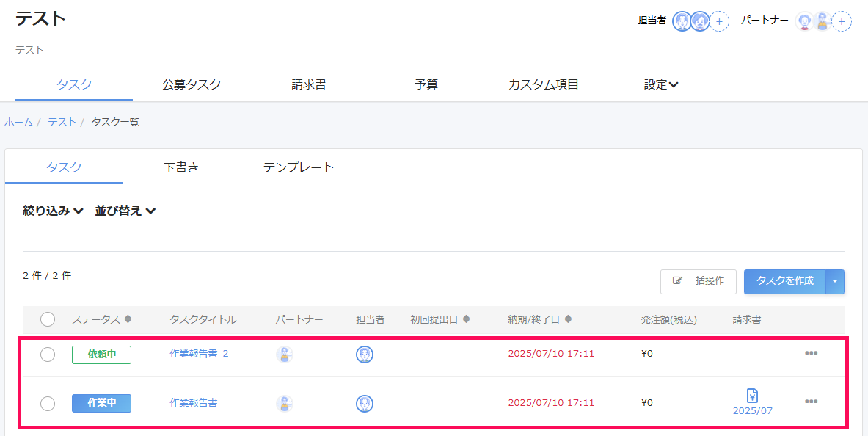Click the 一括操作 button
The width and height of the screenshot is (868, 436).
point(698,281)
